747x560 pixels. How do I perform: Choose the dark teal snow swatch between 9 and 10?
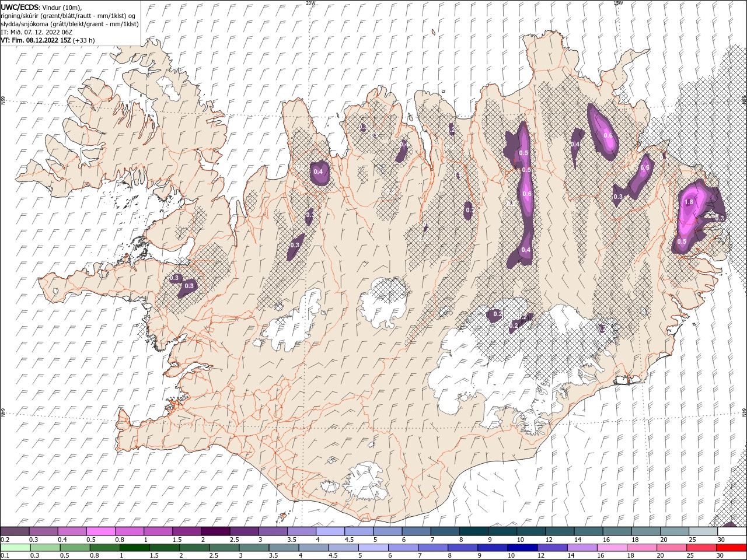click(502, 531)
